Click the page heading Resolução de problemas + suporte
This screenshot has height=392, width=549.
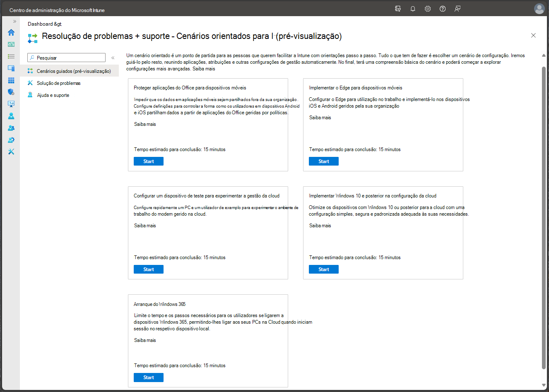coord(192,36)
